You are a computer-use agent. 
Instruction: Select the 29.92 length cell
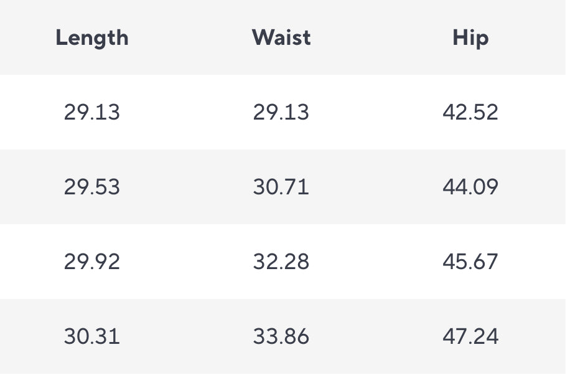pos(92,261)
